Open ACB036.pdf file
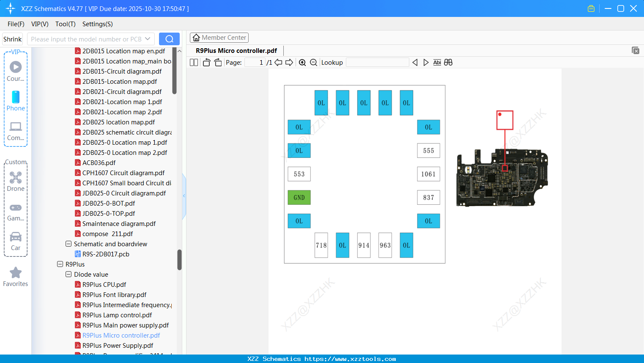The height and width of the screenshot is (363, 644). [99, 163]
